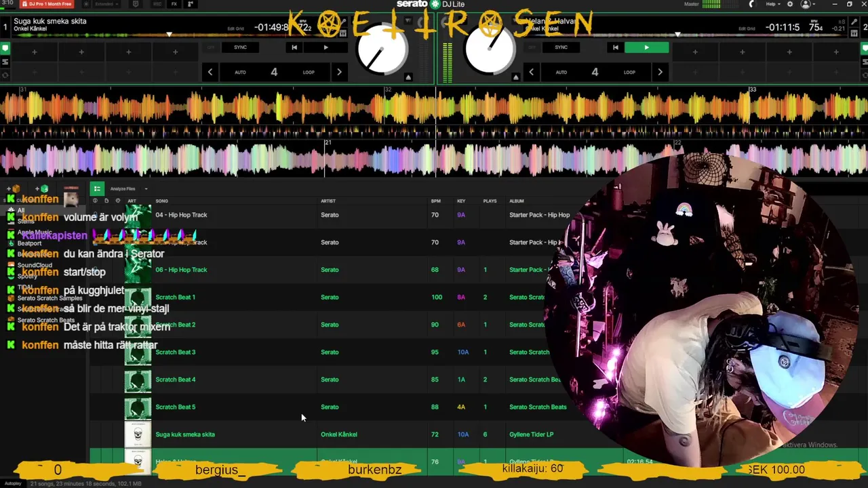Viewport: 868px width, 488px height.
Task: Open the Help menu
Action: [x=773, y=4]
